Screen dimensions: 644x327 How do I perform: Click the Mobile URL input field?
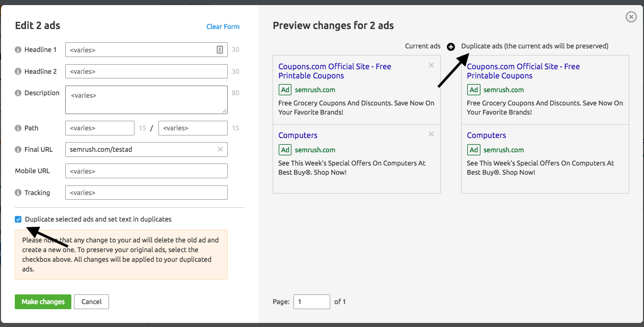pos(146,171)
